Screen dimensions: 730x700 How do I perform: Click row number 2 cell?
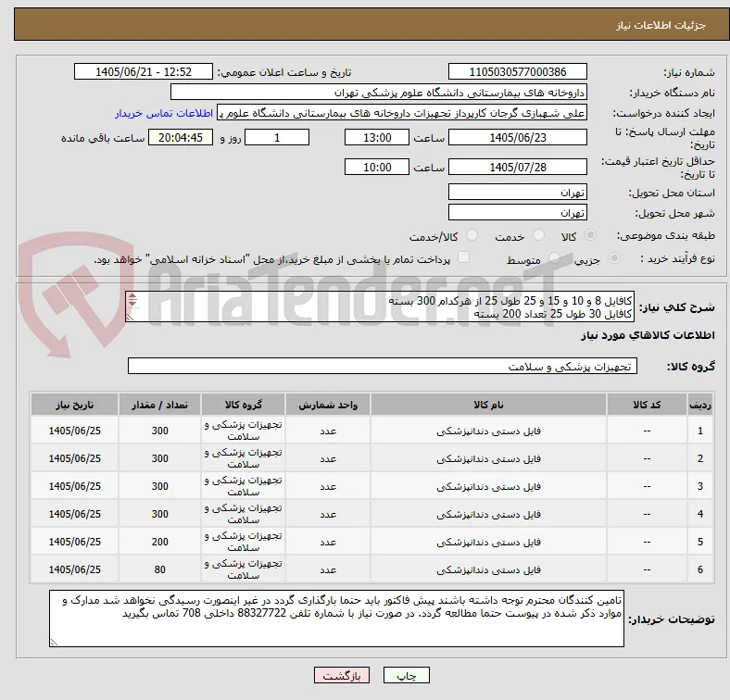pos(699,459)
